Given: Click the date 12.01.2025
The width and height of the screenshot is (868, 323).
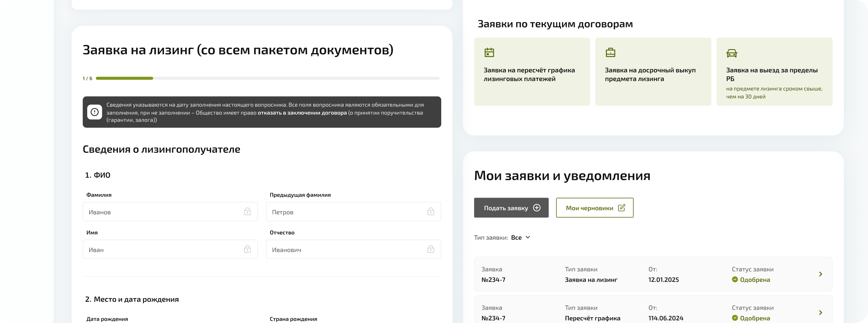Looking at the screenshot, I should pos(663,280).
